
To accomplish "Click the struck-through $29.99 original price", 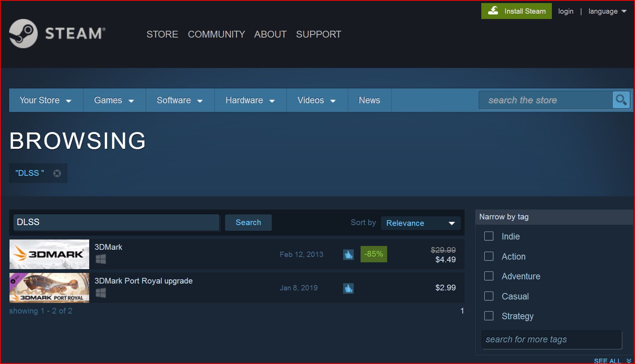I will (x=443, y=250).
